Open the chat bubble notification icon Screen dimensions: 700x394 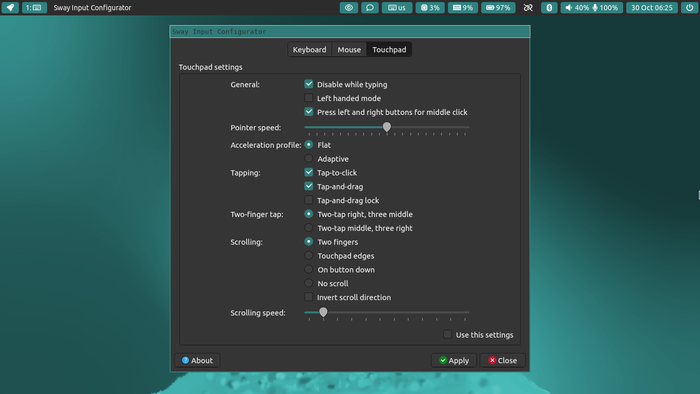[x=370, y=8]
